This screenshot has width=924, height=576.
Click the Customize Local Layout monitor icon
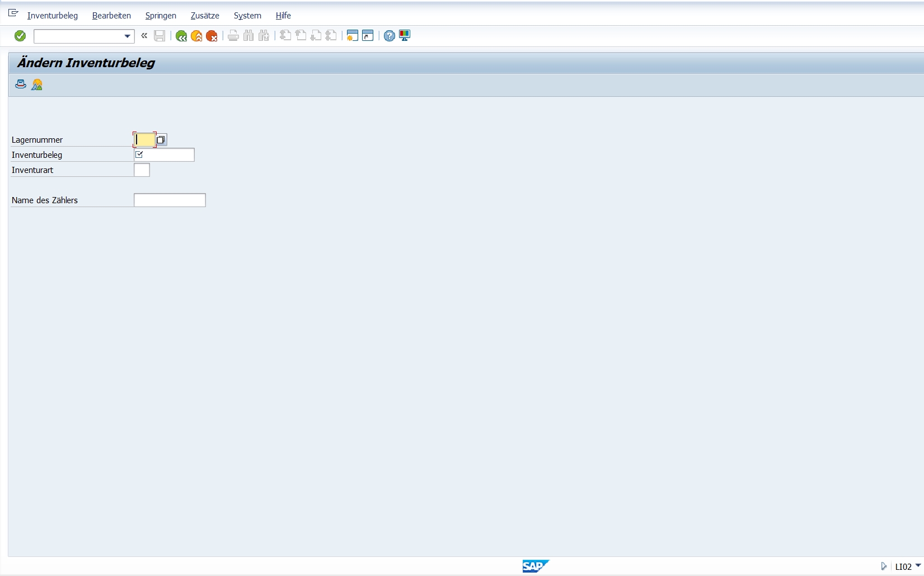tap(405, 36)
